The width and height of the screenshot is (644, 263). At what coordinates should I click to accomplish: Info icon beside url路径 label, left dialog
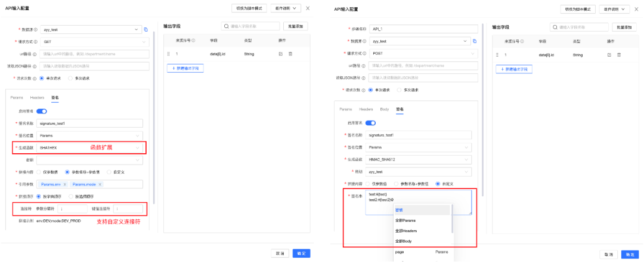[35, 54]
